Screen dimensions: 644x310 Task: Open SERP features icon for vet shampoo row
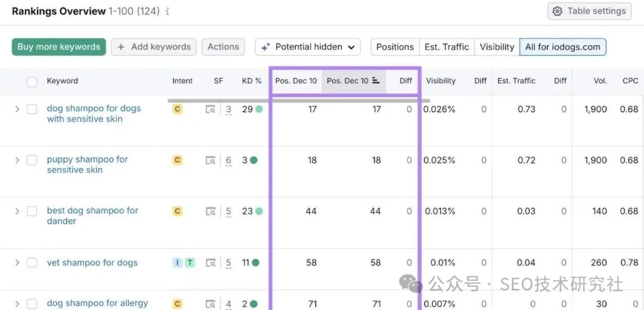coord(210,263)
